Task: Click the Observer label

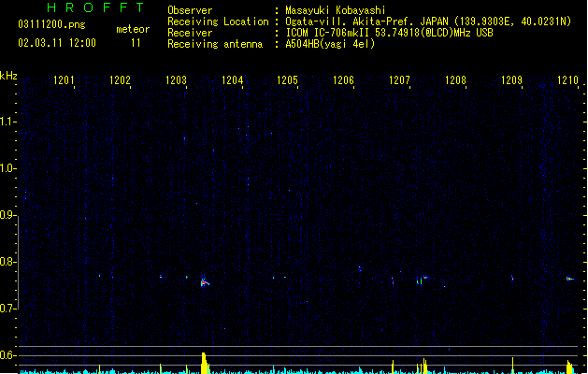Action: [x=190, y=10]
